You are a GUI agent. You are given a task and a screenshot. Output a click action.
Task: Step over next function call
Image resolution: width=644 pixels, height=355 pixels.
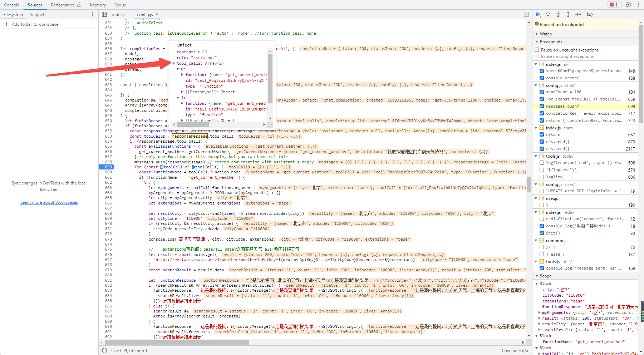[548, 14]
